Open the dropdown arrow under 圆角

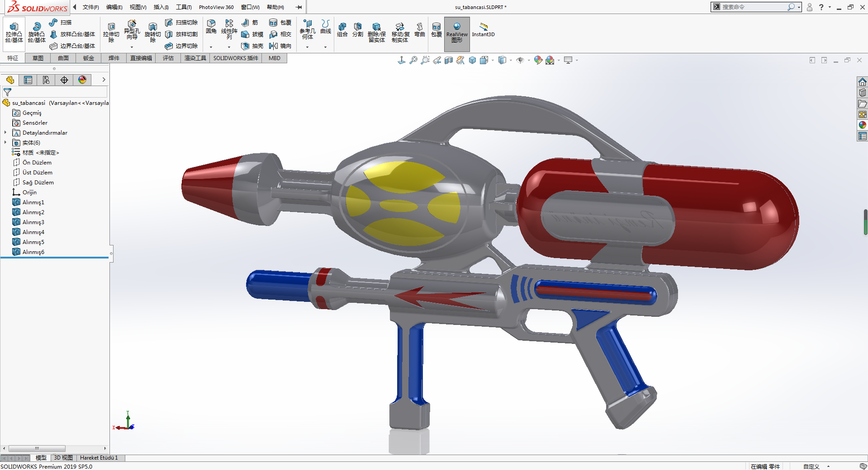pyautogui.click(x=211, y=47)
